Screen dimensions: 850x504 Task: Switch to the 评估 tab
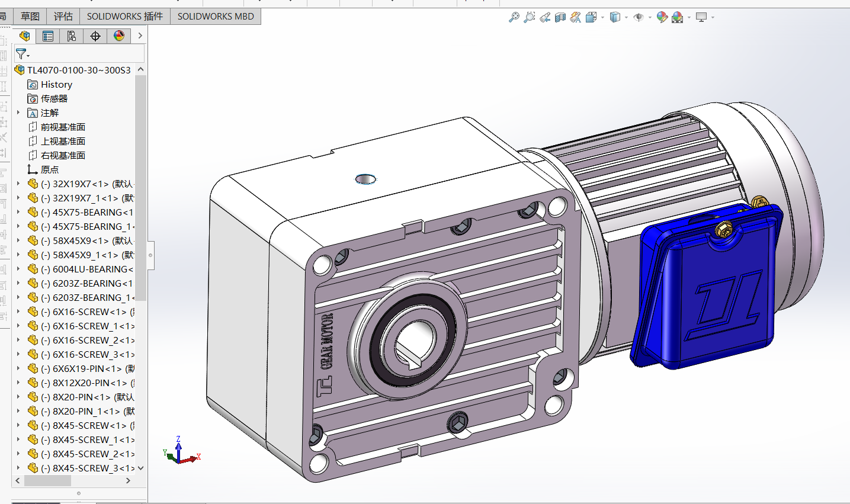pyautogui.click(x=63, y=17)
